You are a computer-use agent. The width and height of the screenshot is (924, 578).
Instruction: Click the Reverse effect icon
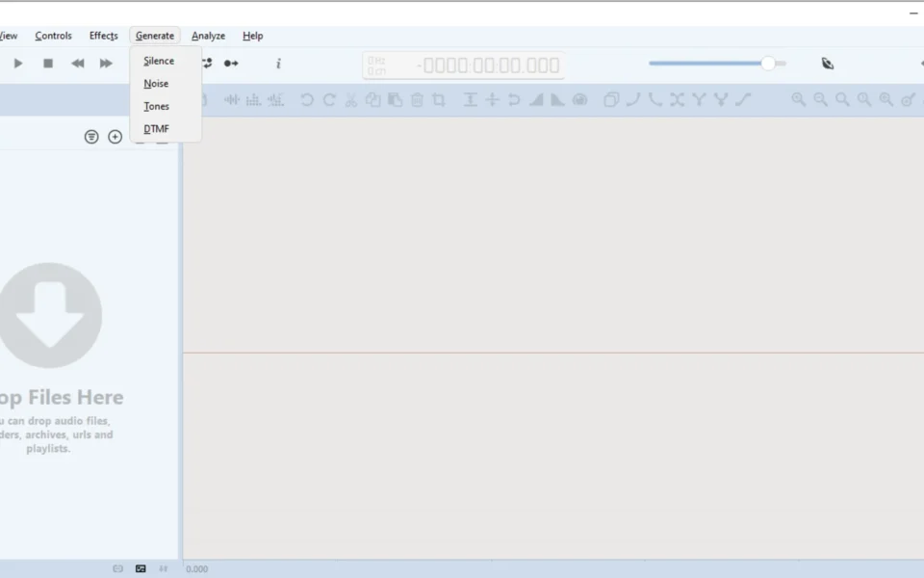coord(514,99)
